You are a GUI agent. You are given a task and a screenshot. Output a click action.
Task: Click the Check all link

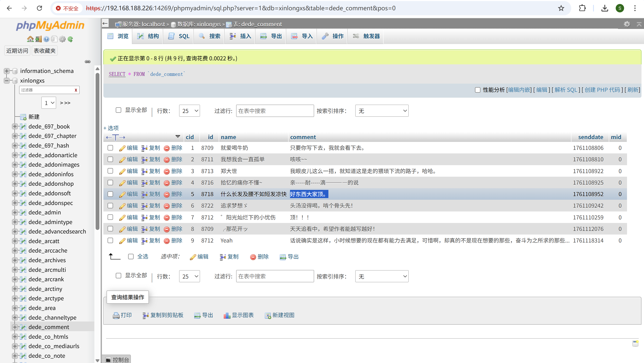click(143, 257)
